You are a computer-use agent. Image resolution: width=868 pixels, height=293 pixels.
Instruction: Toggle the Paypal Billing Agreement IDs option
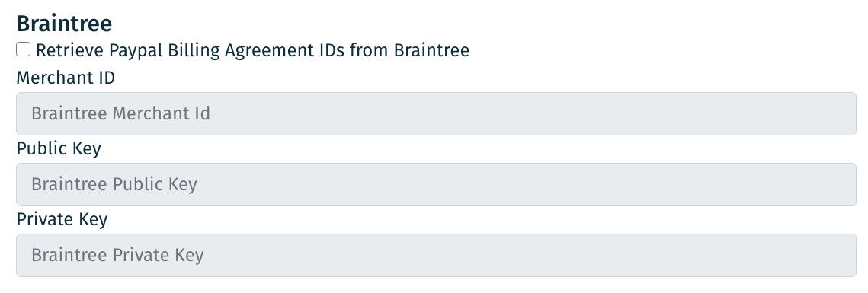pos(24,49)
